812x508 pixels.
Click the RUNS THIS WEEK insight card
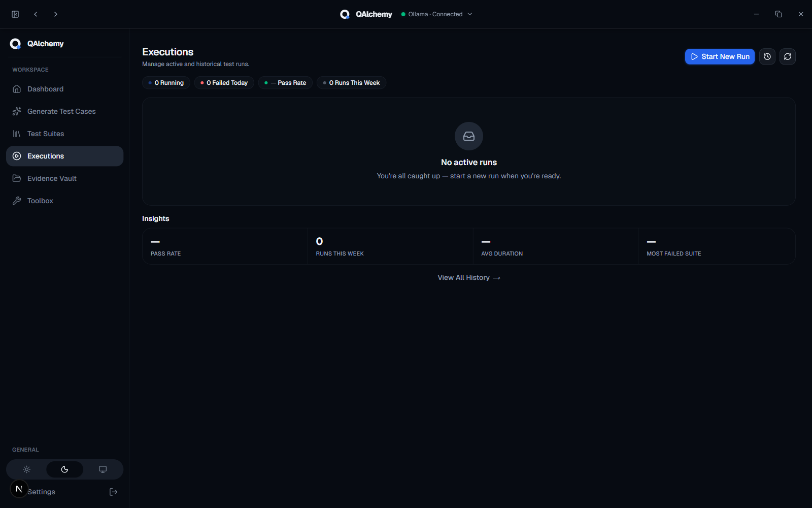pos(390,246)
